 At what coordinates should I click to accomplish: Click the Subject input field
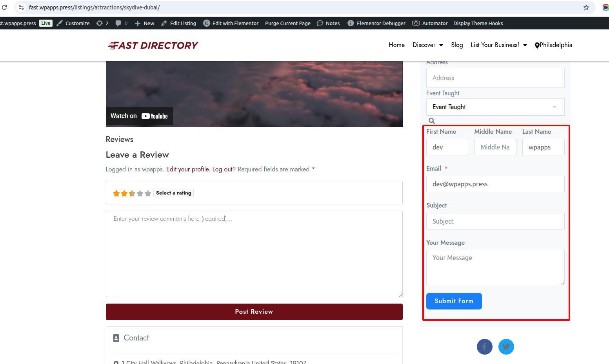495,221
